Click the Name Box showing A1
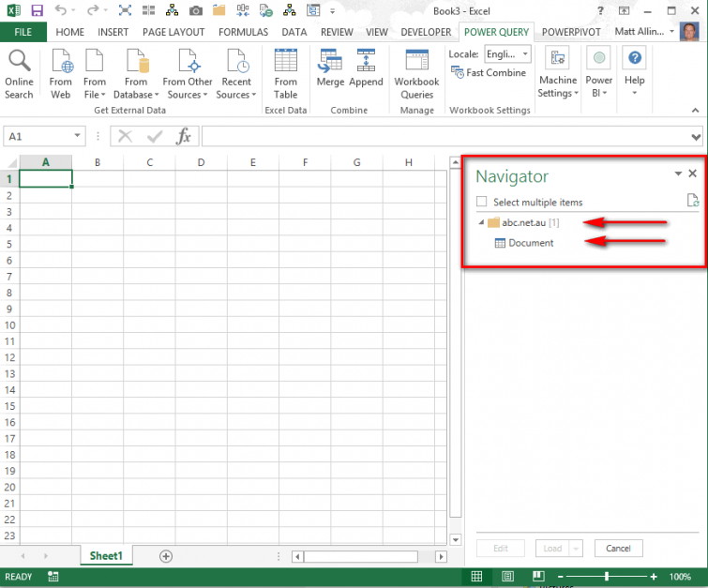The height and width of the screenshot is (588, 708). (x=44, y=136)
